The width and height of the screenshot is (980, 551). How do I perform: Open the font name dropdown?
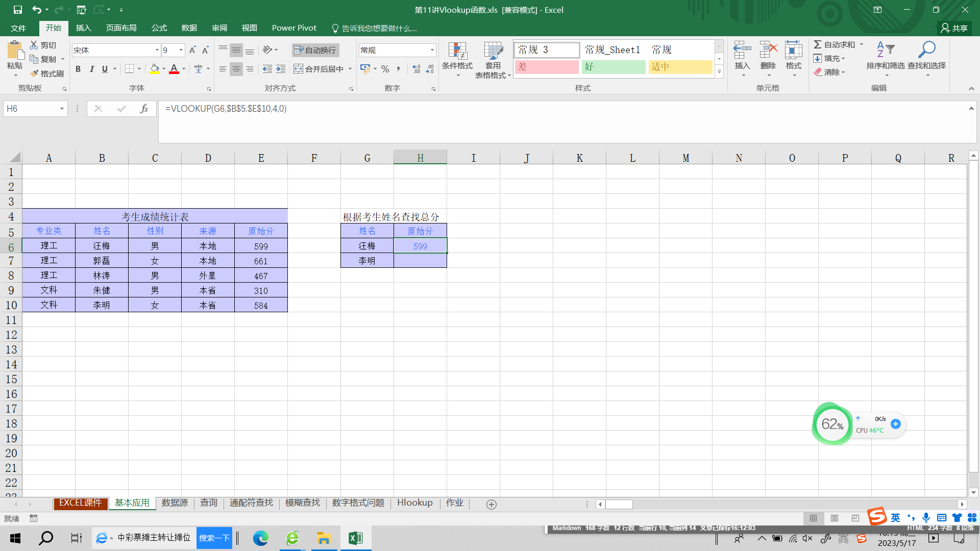pos(157,50)
